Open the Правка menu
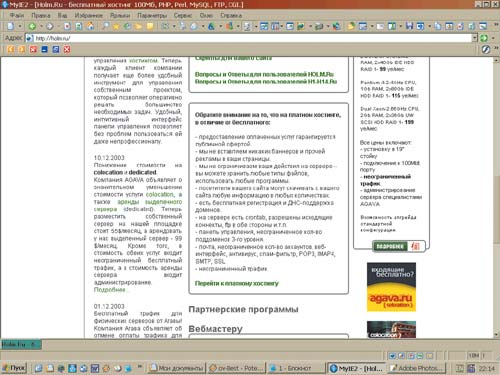 (41, 15)
